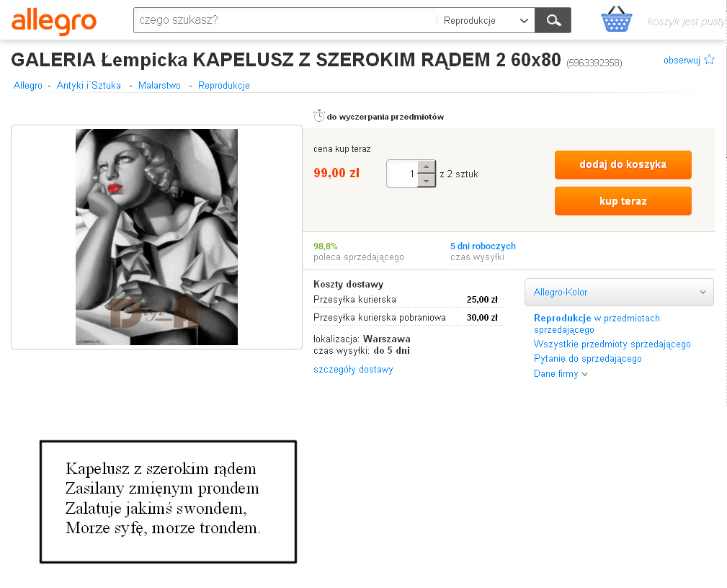Go to Antyki i Sztuka breadcrumb
The image size is (727, 588).
[x=89, y=85]
